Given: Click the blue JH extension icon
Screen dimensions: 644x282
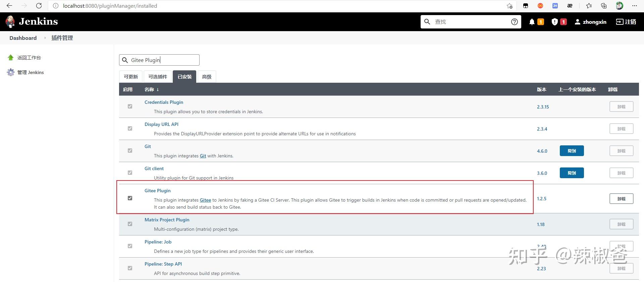Looking at the screenshot, I should click(x=555, y=6).
